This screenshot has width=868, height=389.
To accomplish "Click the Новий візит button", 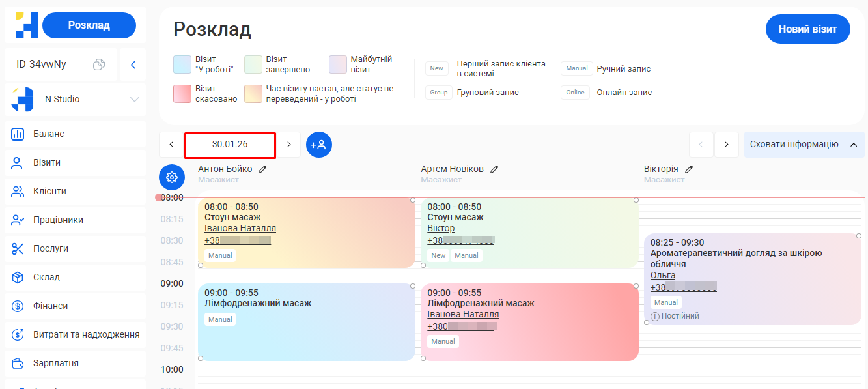I will click(x=807, y=29).
